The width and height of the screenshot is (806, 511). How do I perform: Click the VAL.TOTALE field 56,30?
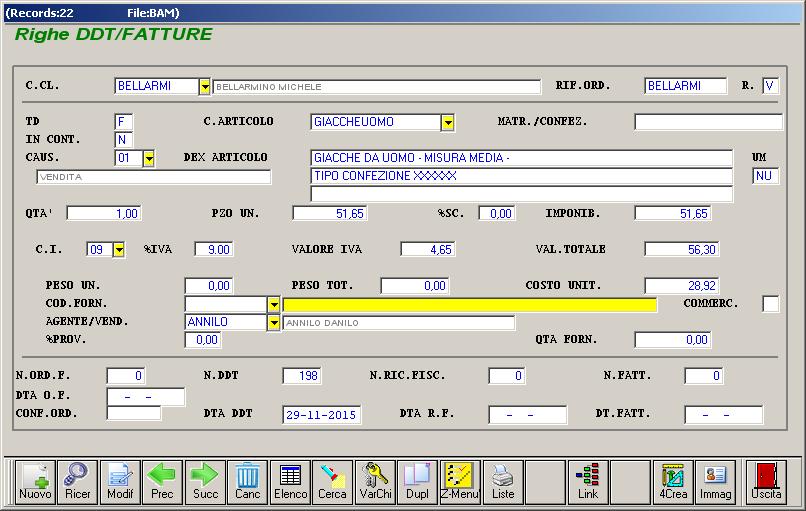click(x=682, y=249)
